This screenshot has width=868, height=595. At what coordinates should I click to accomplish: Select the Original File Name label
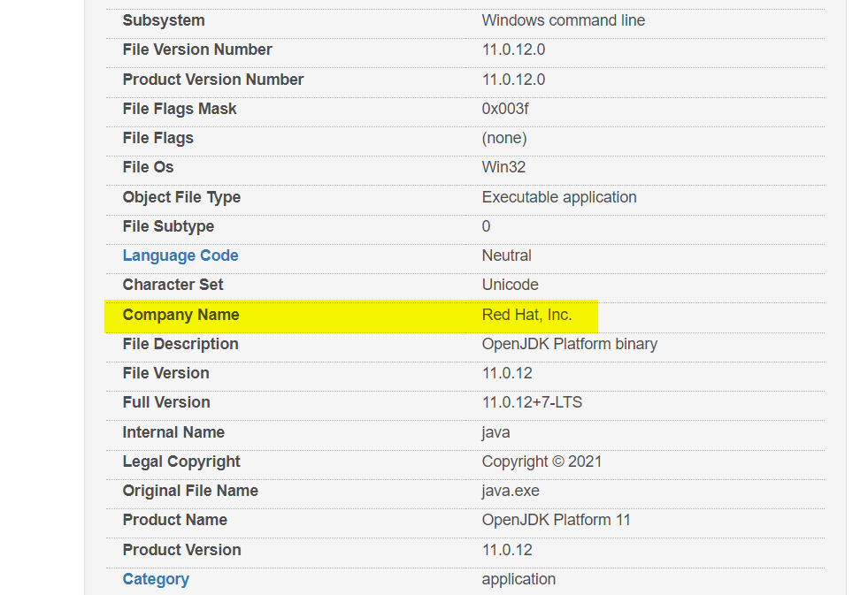tap(190, 491)
